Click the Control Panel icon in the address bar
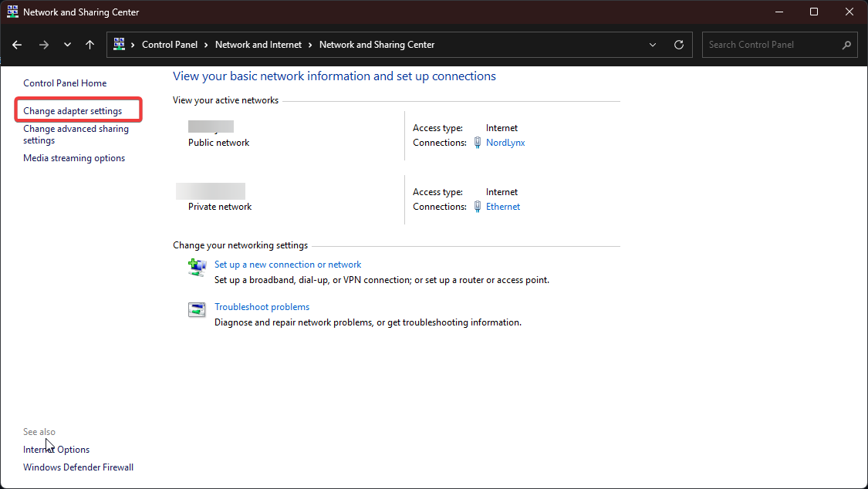Viewport: 868px width, 489px height. (x=120, y=45)
